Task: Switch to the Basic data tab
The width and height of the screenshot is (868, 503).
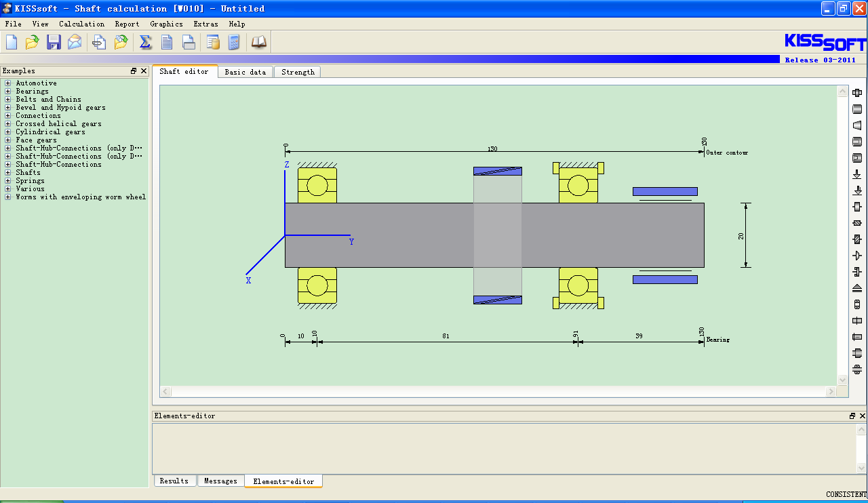Action: 245,72
